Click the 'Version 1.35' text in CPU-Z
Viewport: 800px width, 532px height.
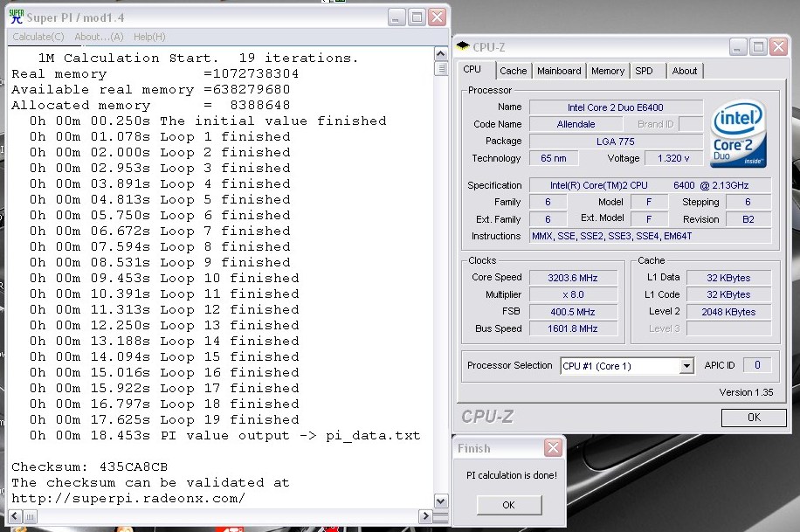[746, 392]
